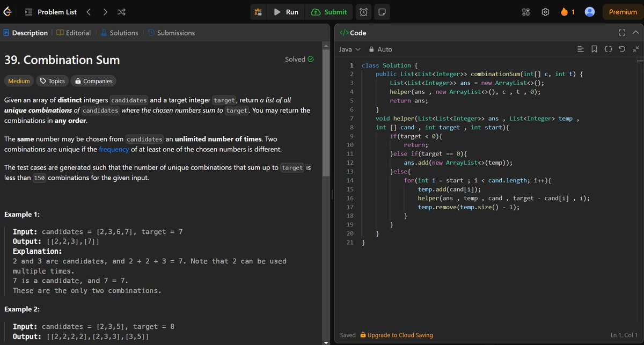
Task: Select the Code panel tab
Action: click(353, 33)
